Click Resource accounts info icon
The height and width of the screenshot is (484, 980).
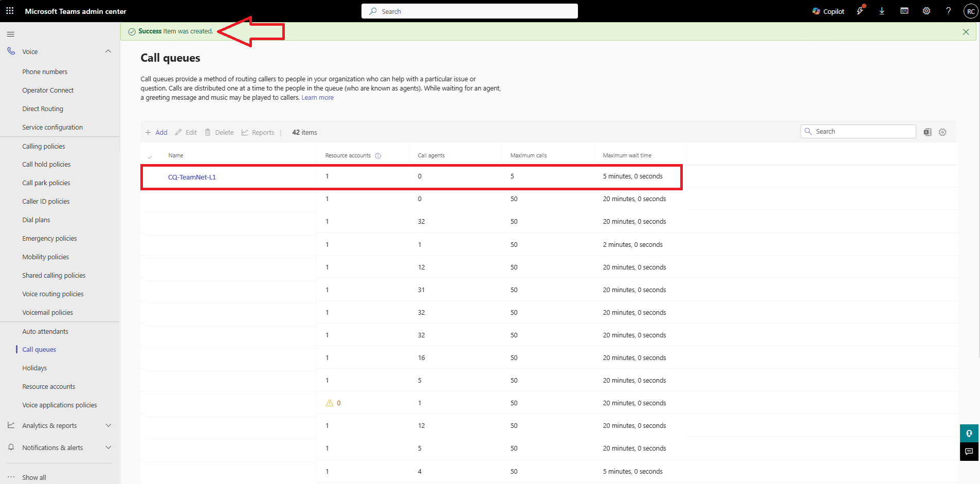[378, 156]
